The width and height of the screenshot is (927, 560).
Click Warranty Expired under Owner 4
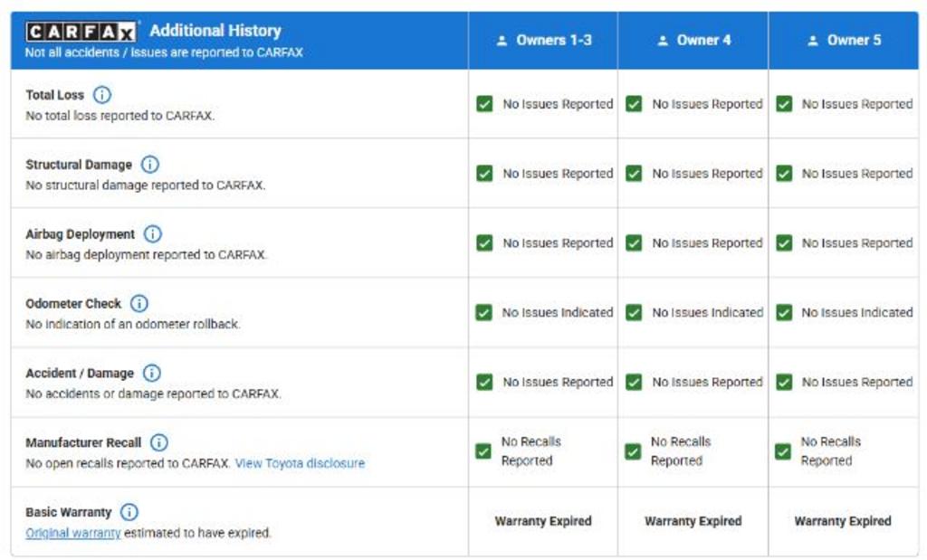pyautogui.click(x=693, y=521)
